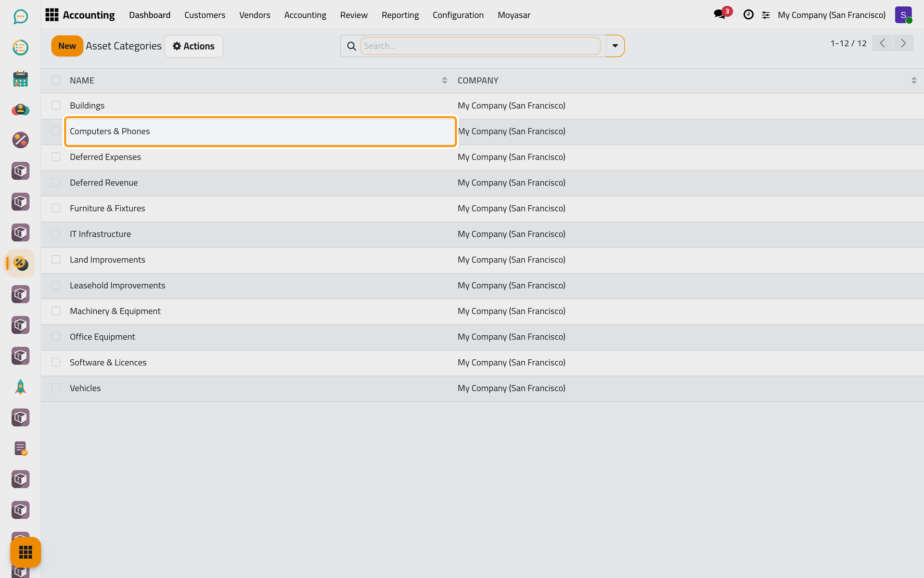Image resolution: width=924 pixels, height=578 pixels.
Task: Open the Customers menu
Action: coord(205,15)
